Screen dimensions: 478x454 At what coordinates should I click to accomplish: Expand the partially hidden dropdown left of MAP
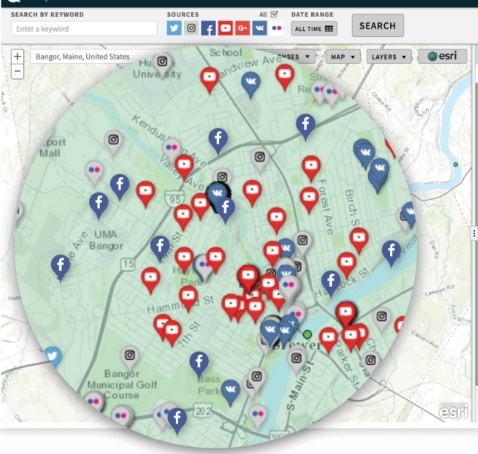click(x=294, y=57)
